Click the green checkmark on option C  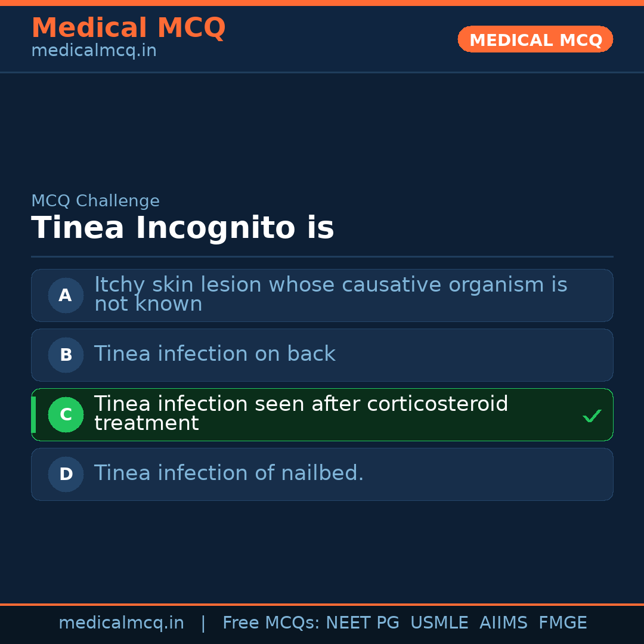(592, 416)
